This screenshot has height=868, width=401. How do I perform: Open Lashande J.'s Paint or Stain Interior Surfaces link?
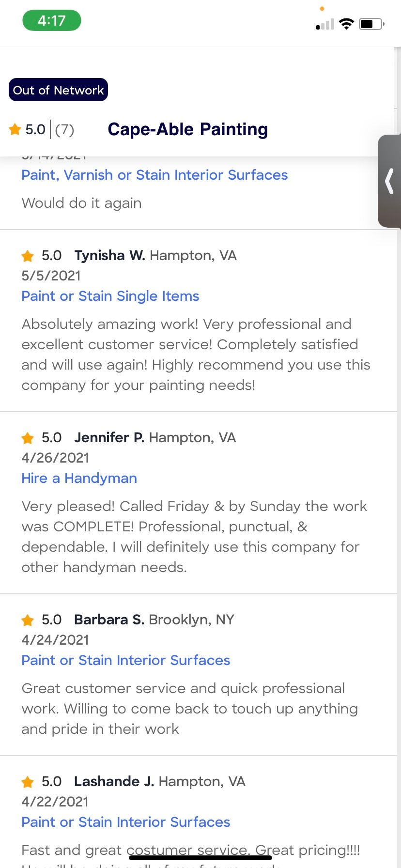126,822
